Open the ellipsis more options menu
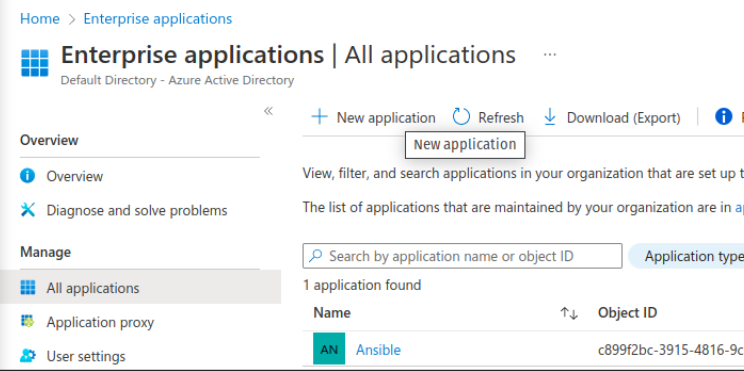 click(549, 55)
